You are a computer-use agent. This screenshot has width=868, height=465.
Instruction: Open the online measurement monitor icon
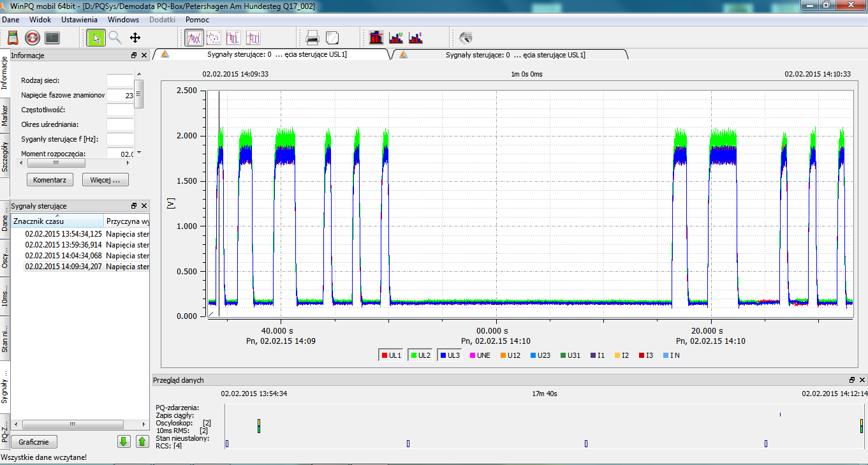(x=52, y=38)
